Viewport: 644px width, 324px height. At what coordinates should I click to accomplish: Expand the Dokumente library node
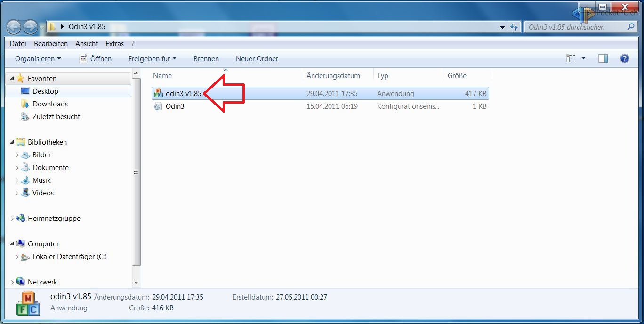[17, 168]
